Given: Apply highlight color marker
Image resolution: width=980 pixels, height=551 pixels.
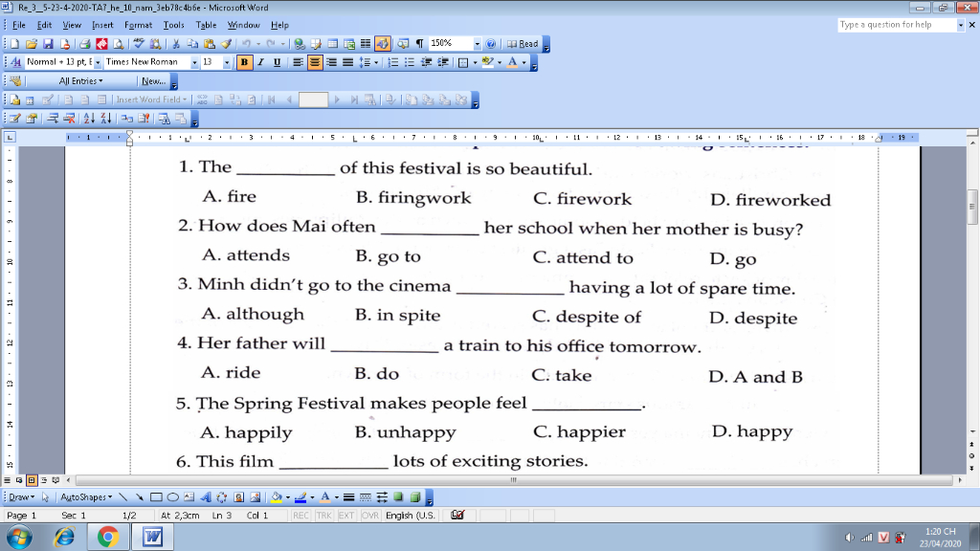Looking at the screenshot, I should click(487, 62).
